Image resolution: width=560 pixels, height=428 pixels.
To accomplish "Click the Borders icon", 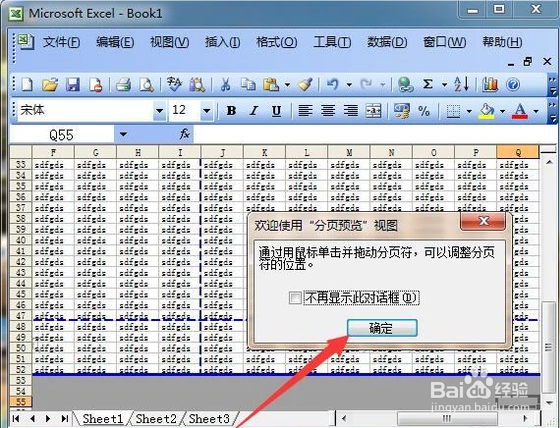I will click(453, 111).
